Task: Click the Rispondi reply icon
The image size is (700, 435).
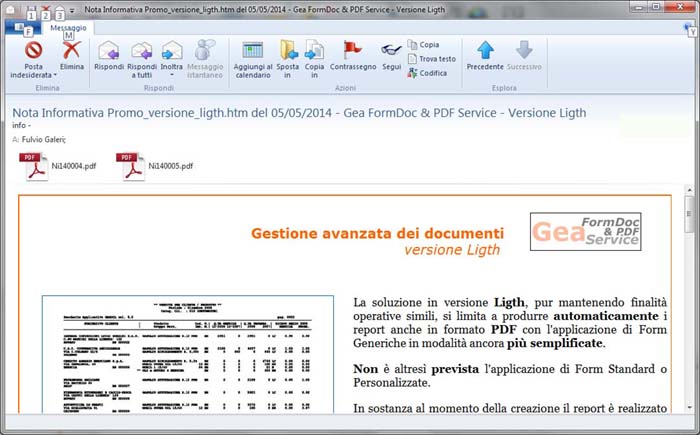Action: click(x=109, y=50)
